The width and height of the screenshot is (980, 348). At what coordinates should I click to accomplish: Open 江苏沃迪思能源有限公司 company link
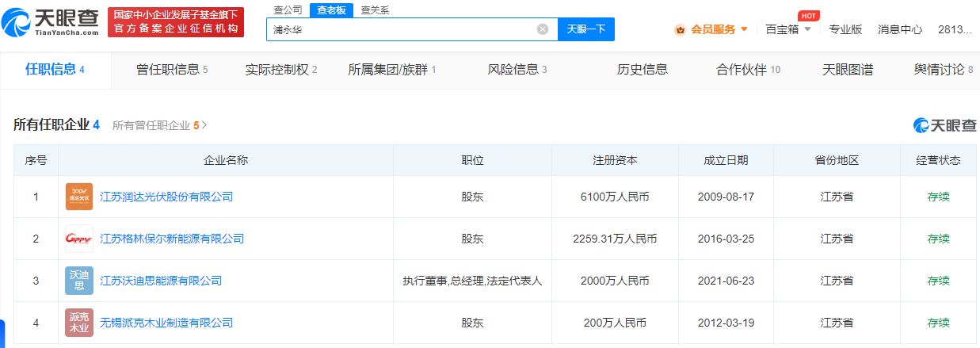(161, 281)
